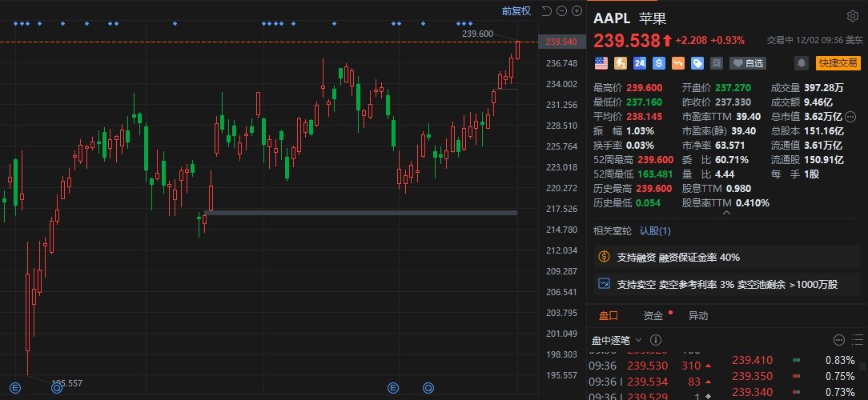Click the price alert bell icon
868x400 pixels.
click(x=801, y=62)
